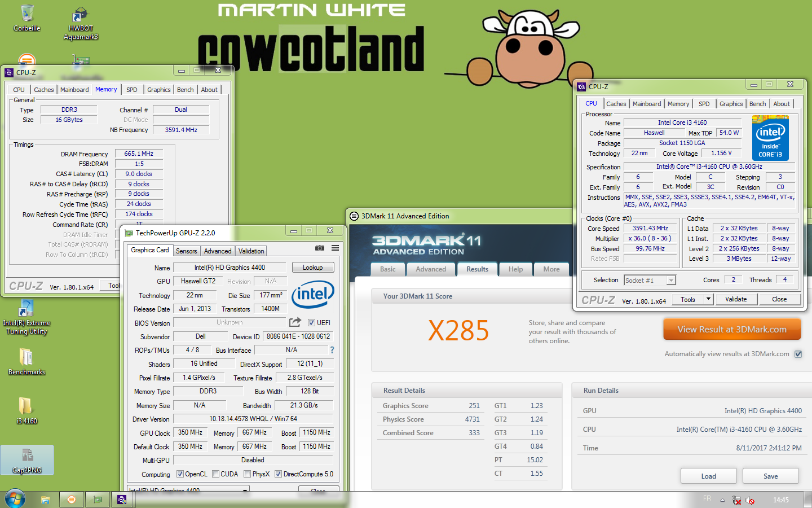Open the GPU-Z hamburger menu
Screen dimensions: 812x508
pyautogui.click(x=335, y=248)
